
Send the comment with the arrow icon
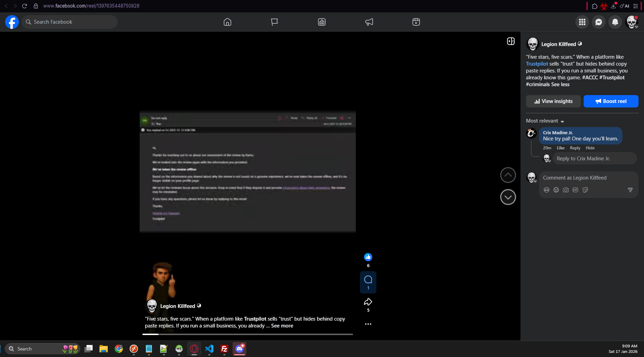coord(630,190)
